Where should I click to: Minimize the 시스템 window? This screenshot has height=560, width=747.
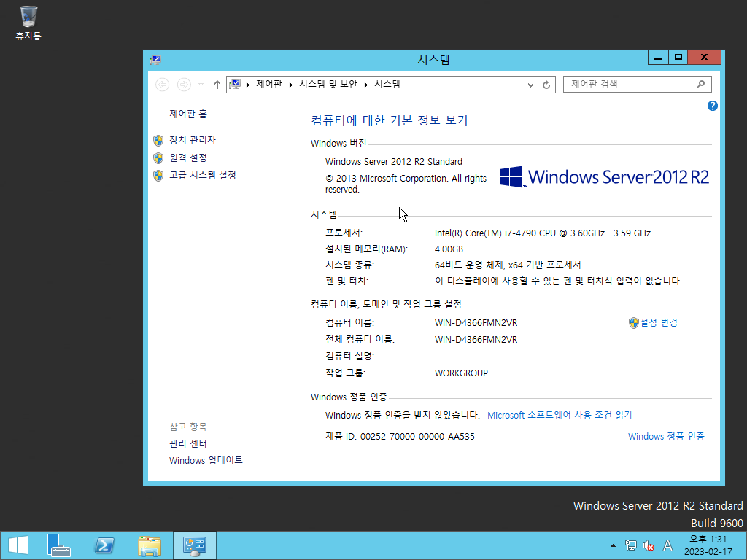658,58
